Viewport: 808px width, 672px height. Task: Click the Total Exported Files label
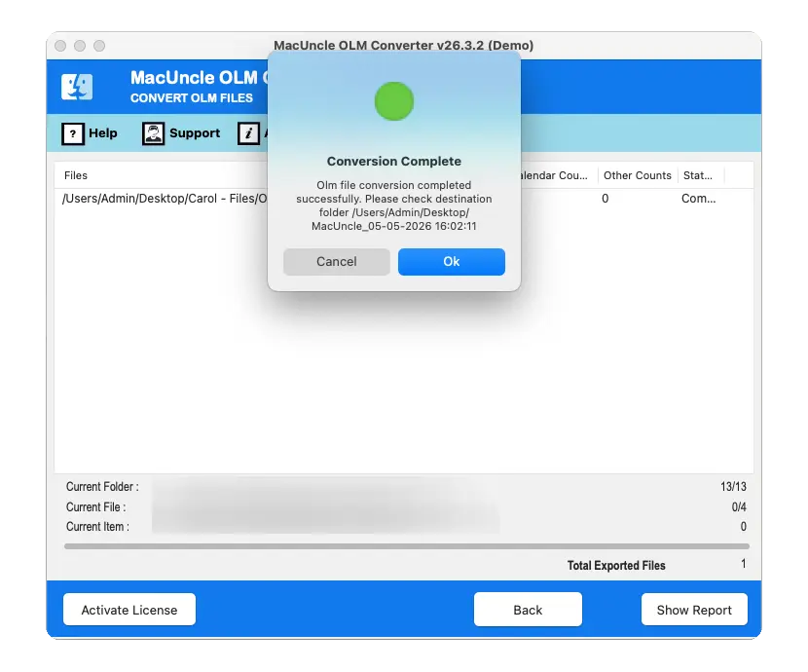pyautogui.click(x=616, y=565)
